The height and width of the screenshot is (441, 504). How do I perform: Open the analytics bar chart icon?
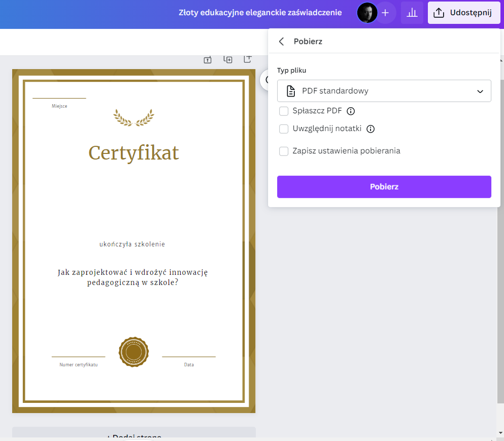click(412, 13)
